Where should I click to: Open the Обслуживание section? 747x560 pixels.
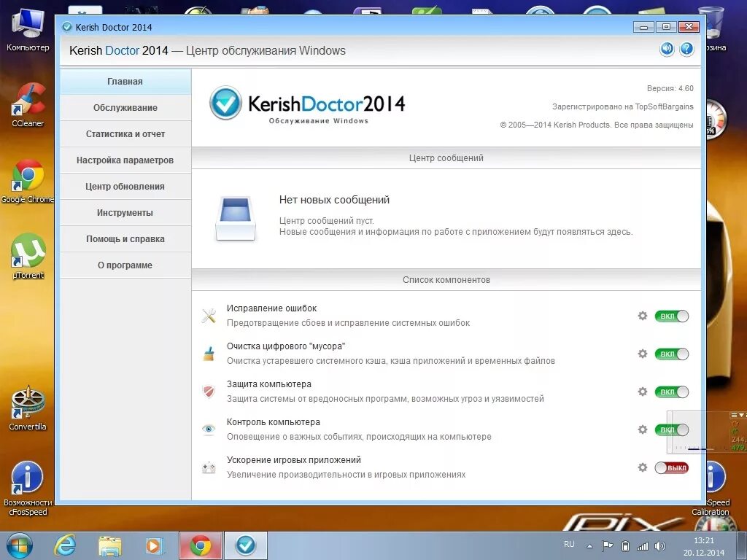point(125,108)
